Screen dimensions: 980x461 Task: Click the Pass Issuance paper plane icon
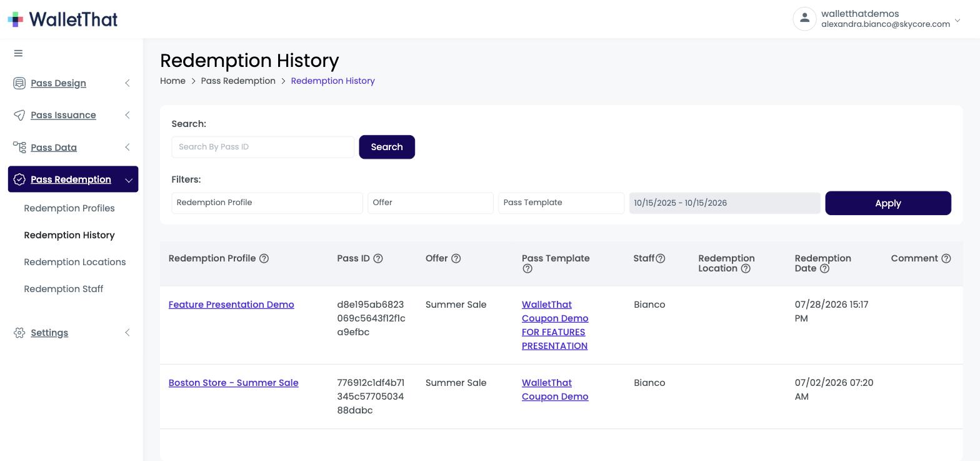19,115
